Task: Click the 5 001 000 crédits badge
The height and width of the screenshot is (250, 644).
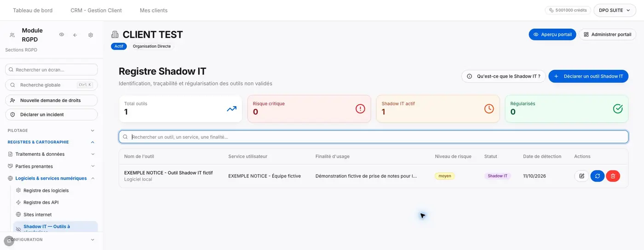Action: click(x=568, y=10)
